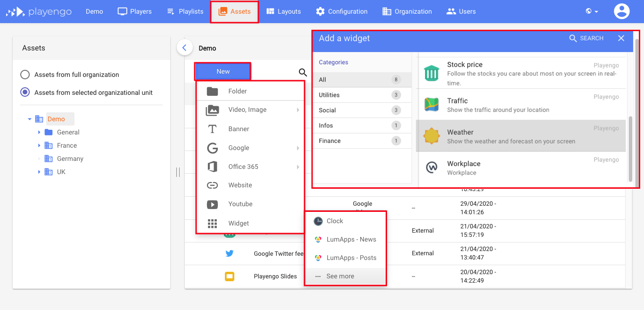Select the General folder in tree

click(68, 132)
